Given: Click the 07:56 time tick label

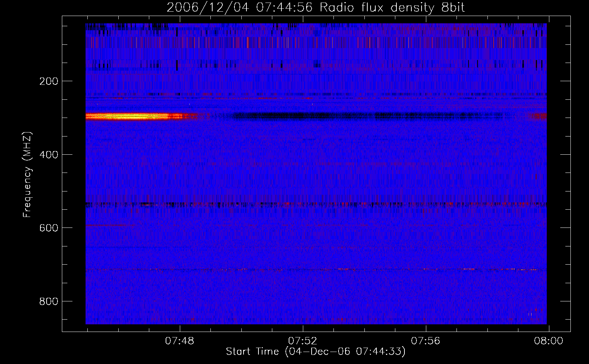Looking at the screenshot, I should [426, 341].
